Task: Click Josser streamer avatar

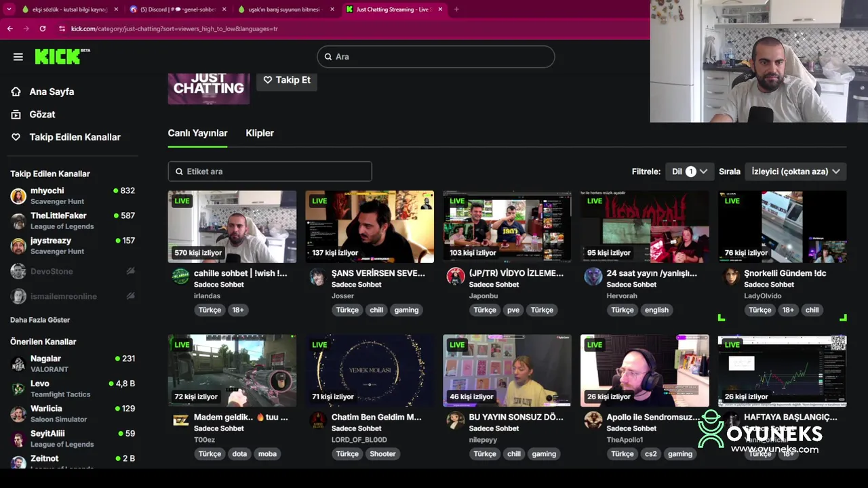Action: pyautogui.click(x=317, y=277)
